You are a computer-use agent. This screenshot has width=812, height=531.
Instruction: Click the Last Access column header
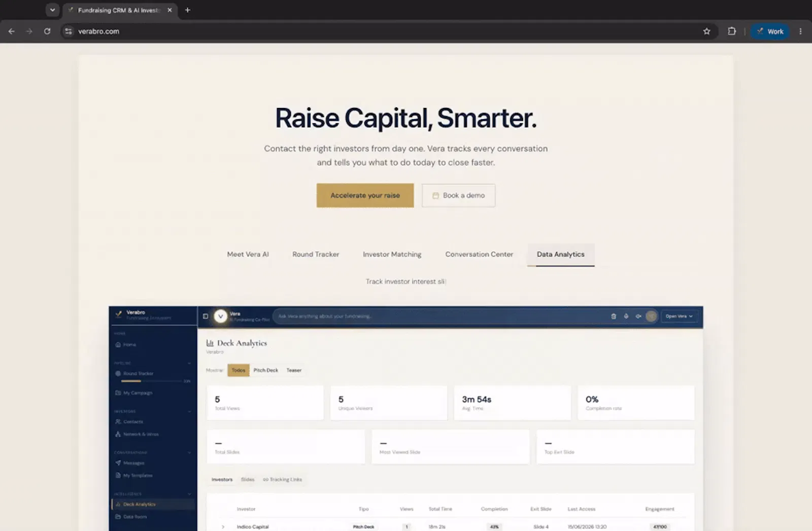[x=582, y=509]
